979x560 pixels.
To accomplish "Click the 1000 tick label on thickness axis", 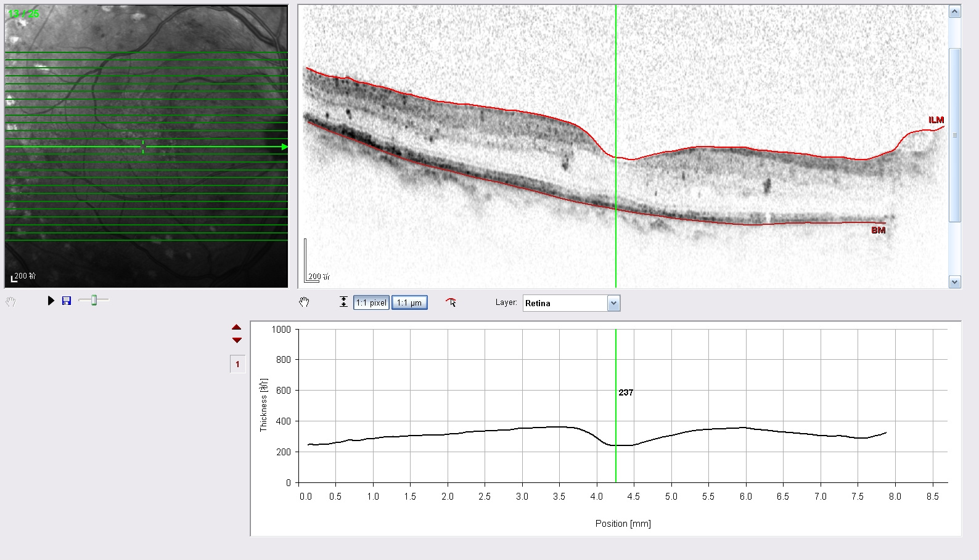I will (x=281, y=330).
